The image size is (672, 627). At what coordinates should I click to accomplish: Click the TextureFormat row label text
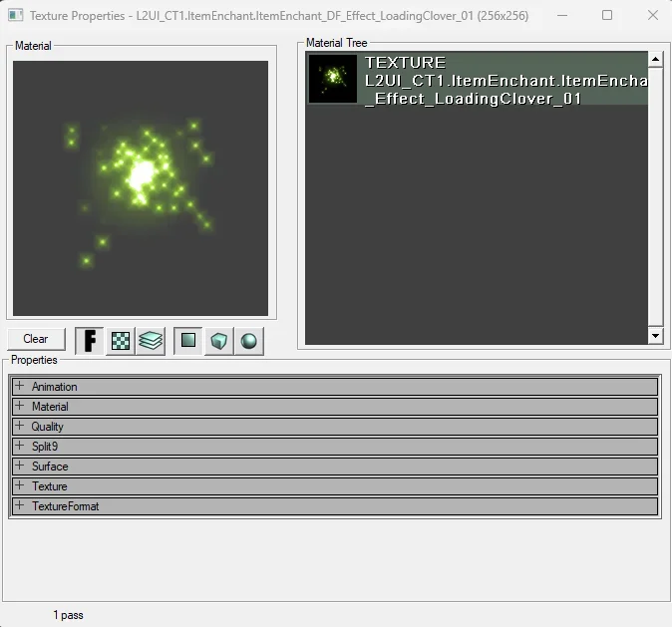pyautogui.click(x=65, y=506)
